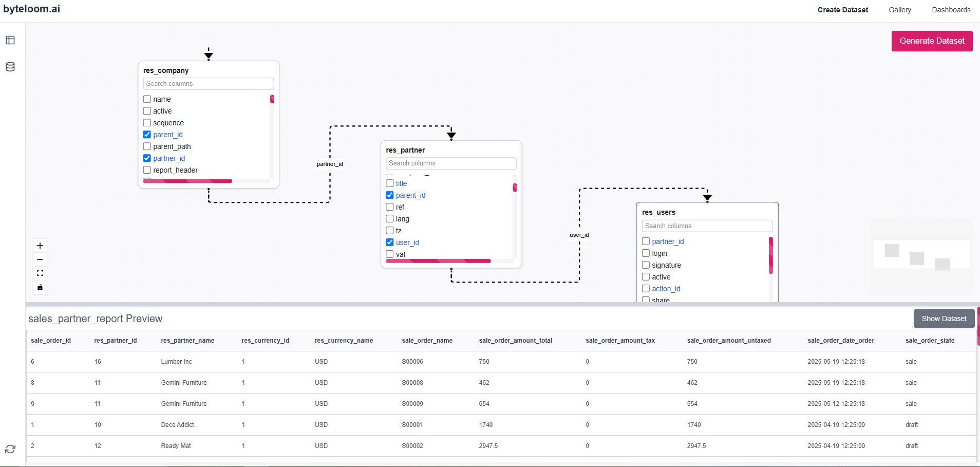Screen dimensions: 980x467
Task: Check the active column in res_users
Action: (x=646, y=277)
